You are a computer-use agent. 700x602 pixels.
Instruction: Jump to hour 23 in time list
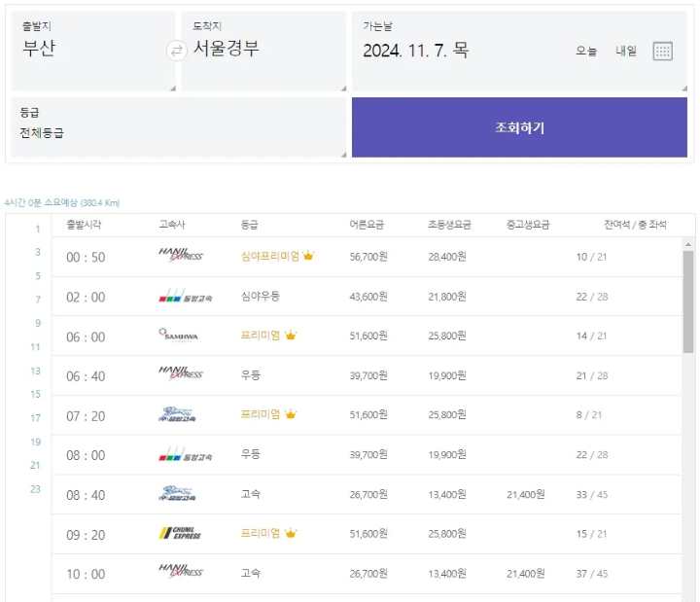click(x=36, y=489)
